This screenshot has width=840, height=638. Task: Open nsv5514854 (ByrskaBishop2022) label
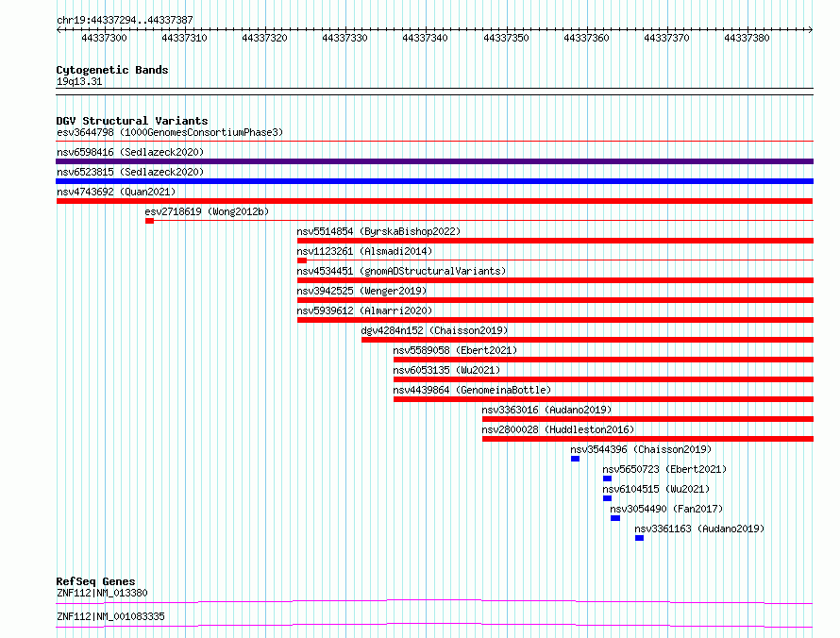pyautogui.click(x=378, y=231)
